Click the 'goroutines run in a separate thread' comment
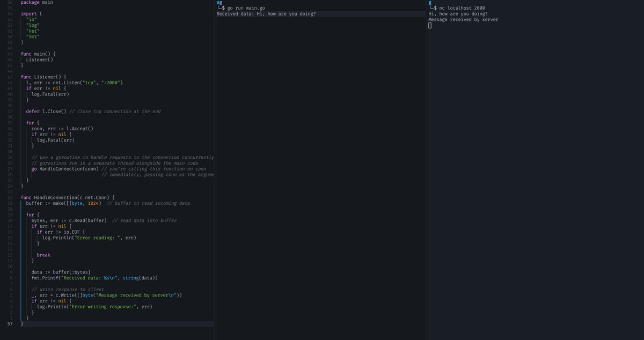The height and width of the screenshot is (340, 644). point(115,163)
